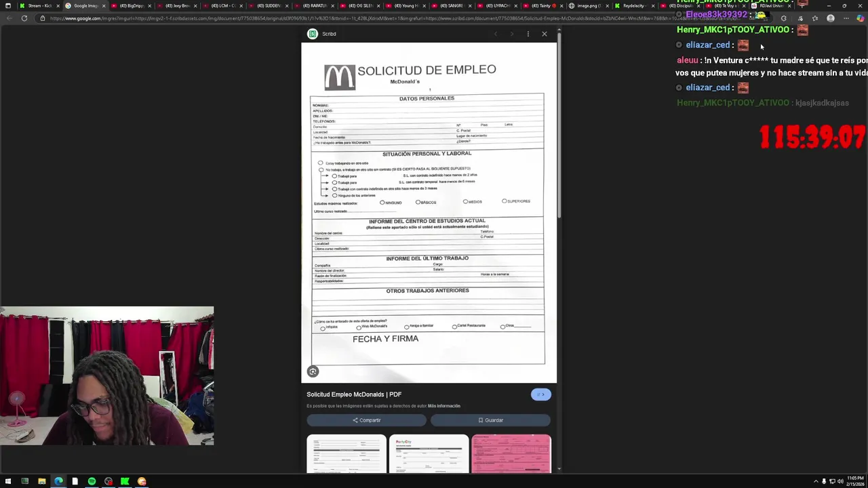Go to next image with right arrow
868x488 pixels.
(x=512, y=34)
